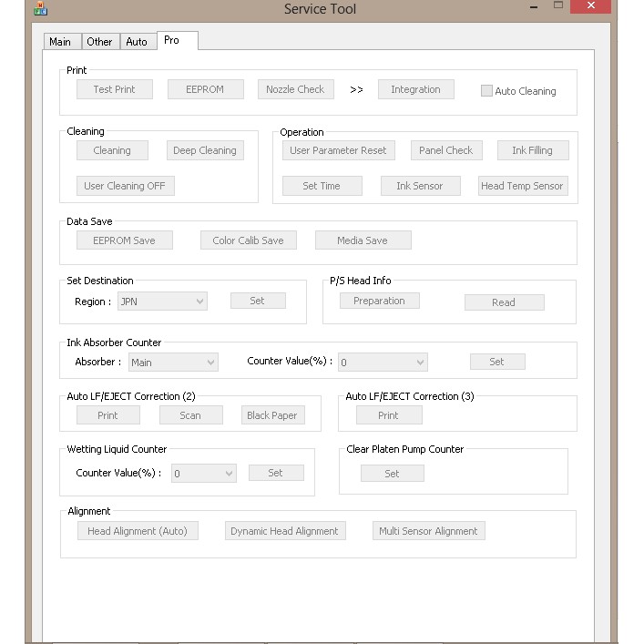644x644 pixels.
Task: Click the EEPROM Save button
Action: click(x=124, y=240)
